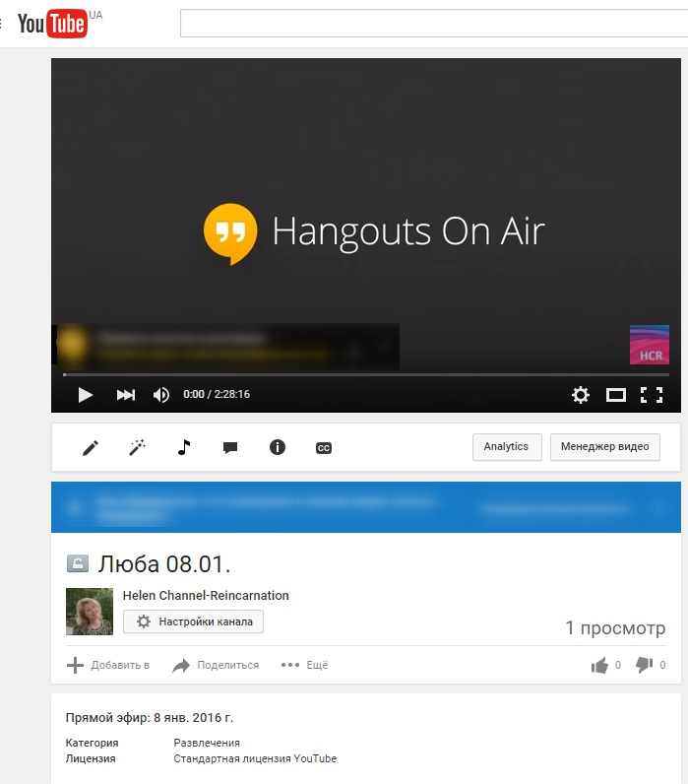Play the video
688x784 pixels.
point(86,395)
